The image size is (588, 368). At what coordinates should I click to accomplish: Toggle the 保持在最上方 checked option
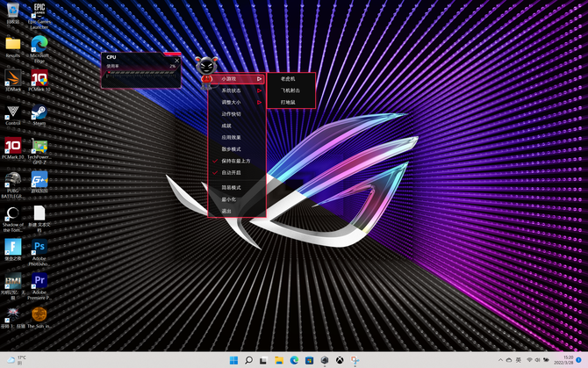tap(236, 161)
